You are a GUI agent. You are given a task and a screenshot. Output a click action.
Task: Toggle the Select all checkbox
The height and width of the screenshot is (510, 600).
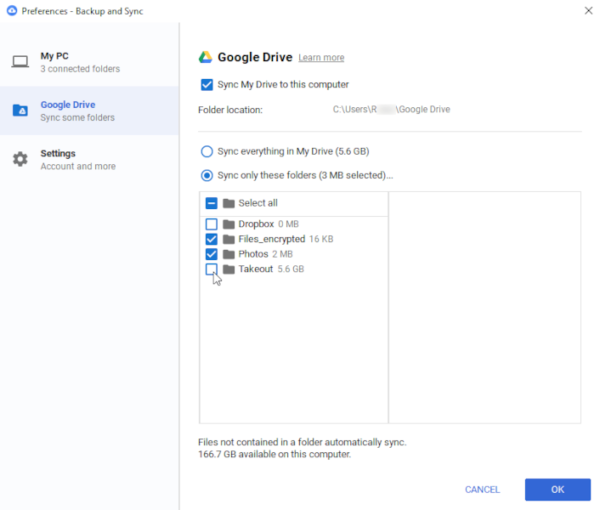[x=211, y=203]
